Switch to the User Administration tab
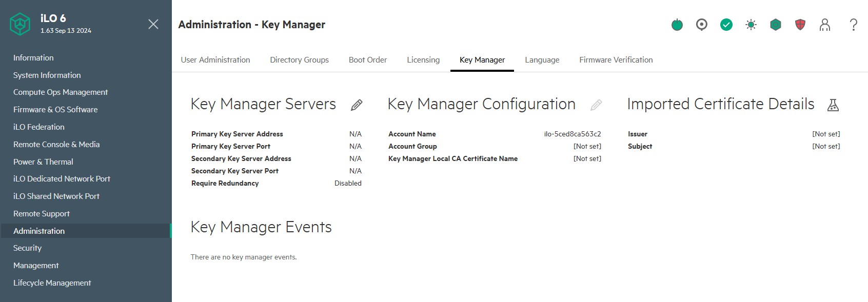Screen dimensions: 868x302 coord(215,60)
